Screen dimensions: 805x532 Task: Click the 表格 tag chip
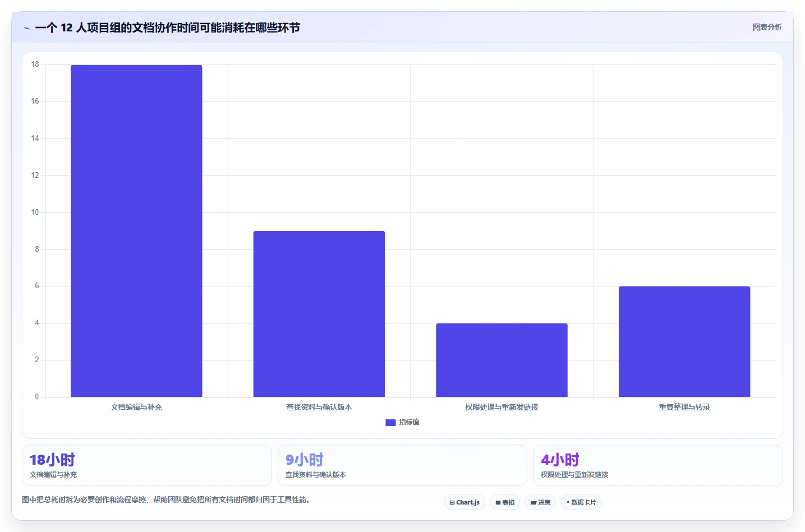click(505, 502)
